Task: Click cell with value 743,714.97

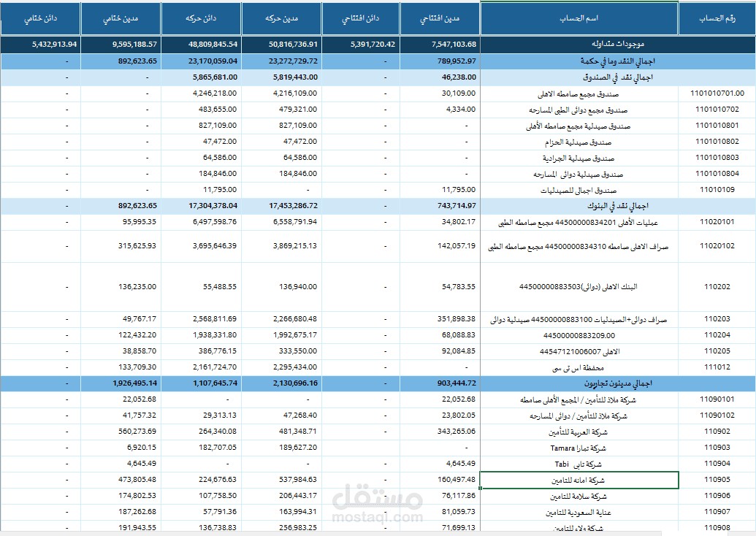Action: [456, 206]
